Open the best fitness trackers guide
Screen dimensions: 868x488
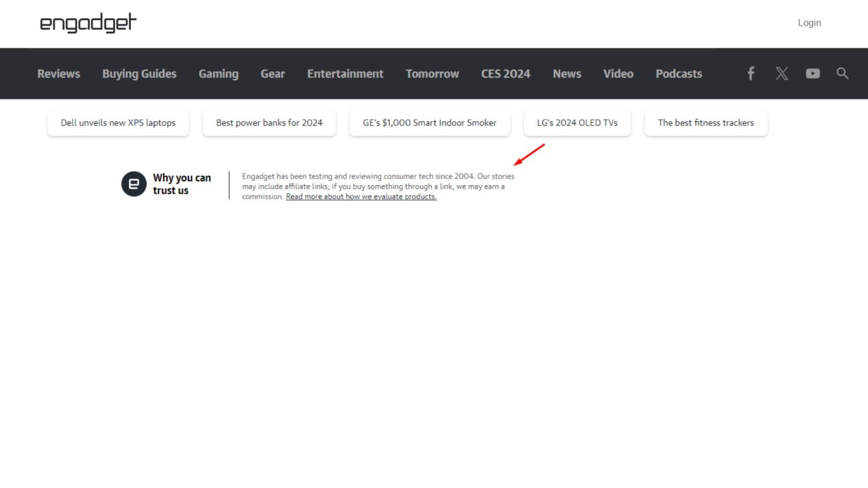tap(705, 123)
